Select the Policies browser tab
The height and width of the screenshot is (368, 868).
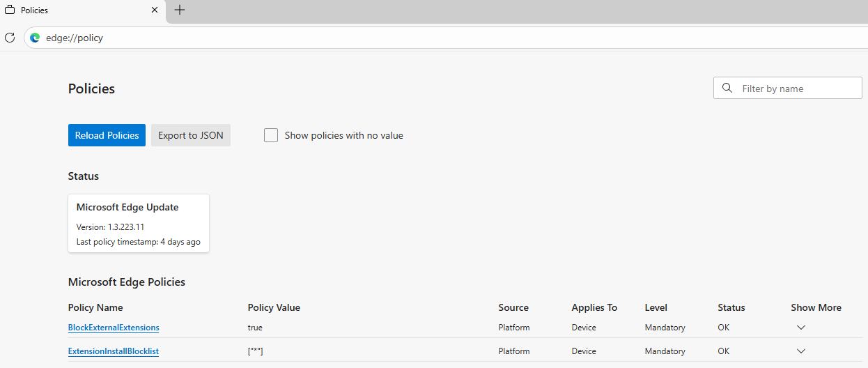point(77,10)
